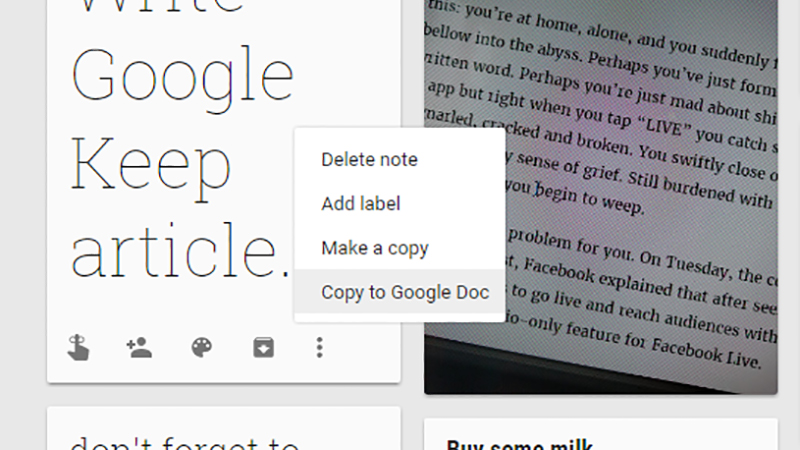The width and height of the screenshot is (800, 450).
Task: Open the 'Buy some milk' note
Action: click(x=601, y=435)
